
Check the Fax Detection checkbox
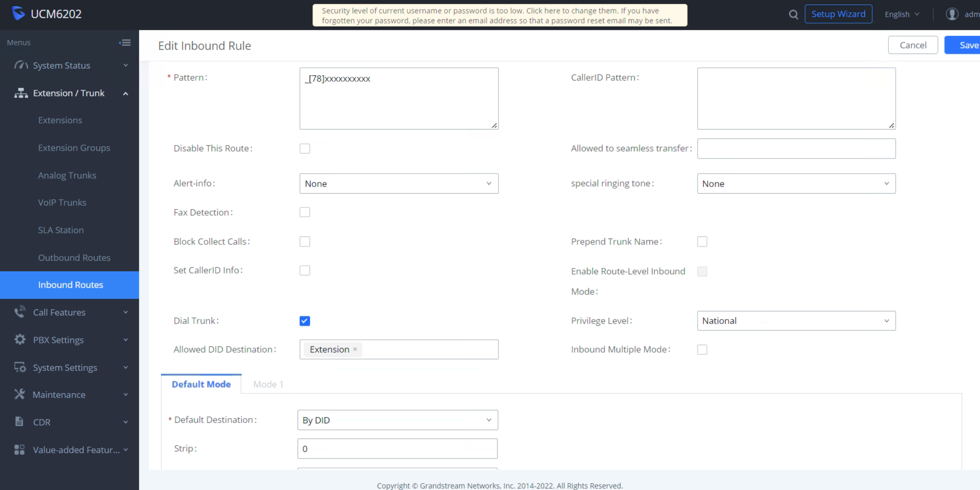point(305,212)
